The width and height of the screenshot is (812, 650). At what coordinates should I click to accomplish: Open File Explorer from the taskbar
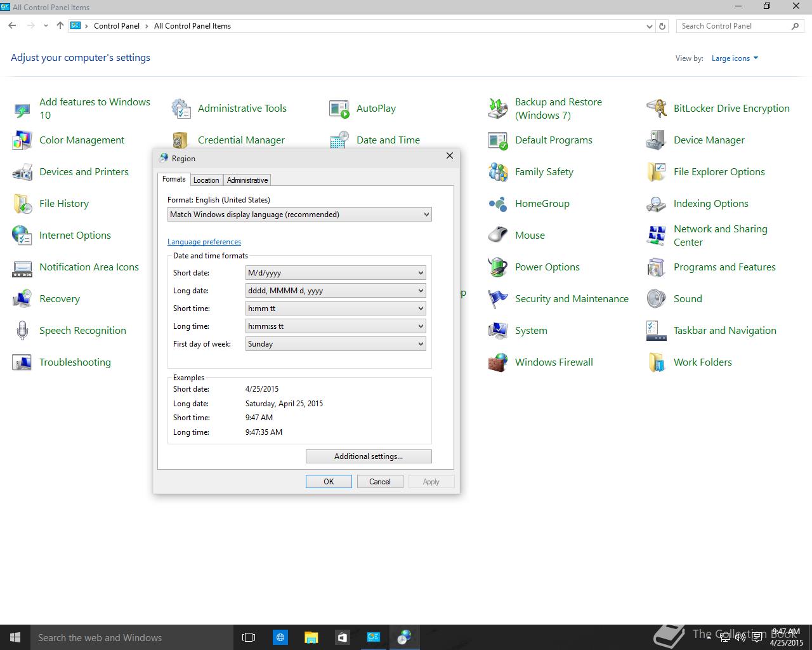coord(311,637)
